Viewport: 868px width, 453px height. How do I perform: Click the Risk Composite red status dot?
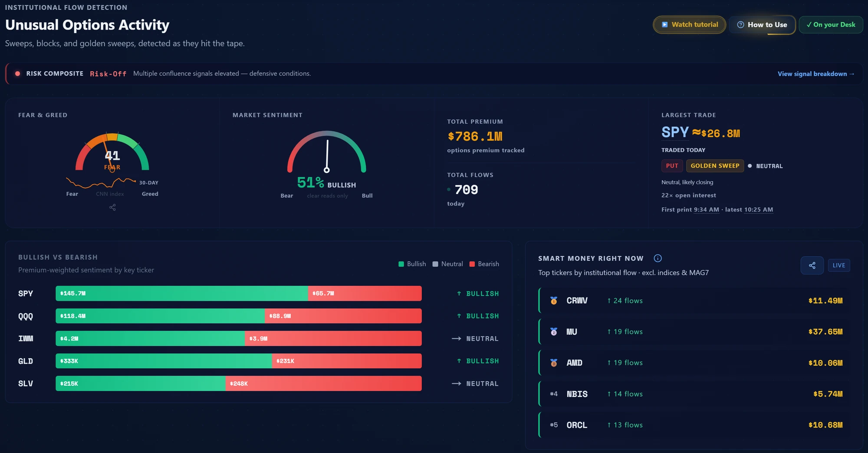coord(17,73)
